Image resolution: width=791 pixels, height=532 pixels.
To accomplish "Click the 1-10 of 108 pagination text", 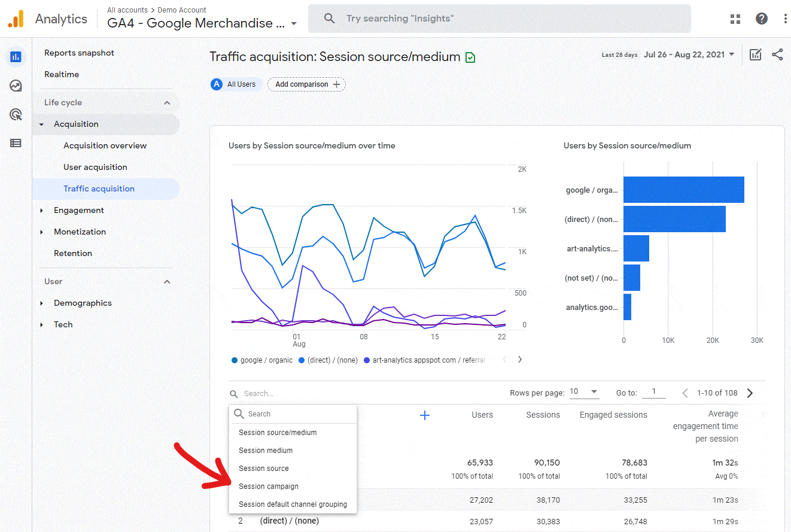I will tap(717, 393).
